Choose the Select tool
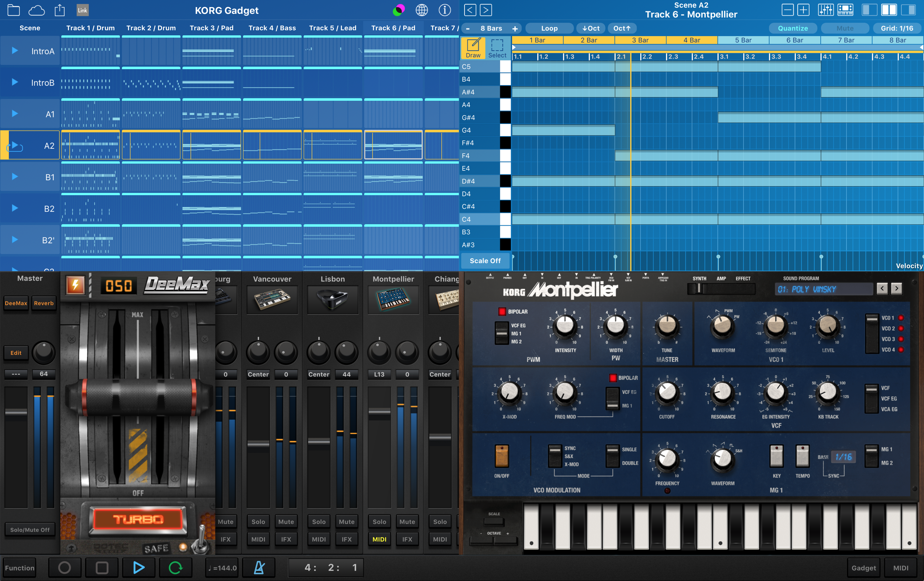The image size is (924, 581). click(497, 48)
